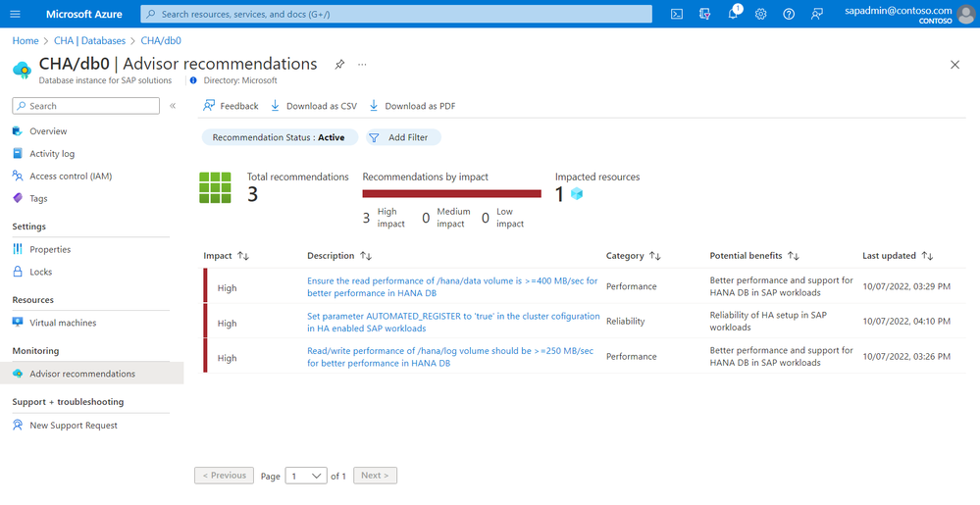Image resolution: width=980 pixels, height=505 pixels.
Task: Click the Reliability category cell
Action: click(625, 322)
